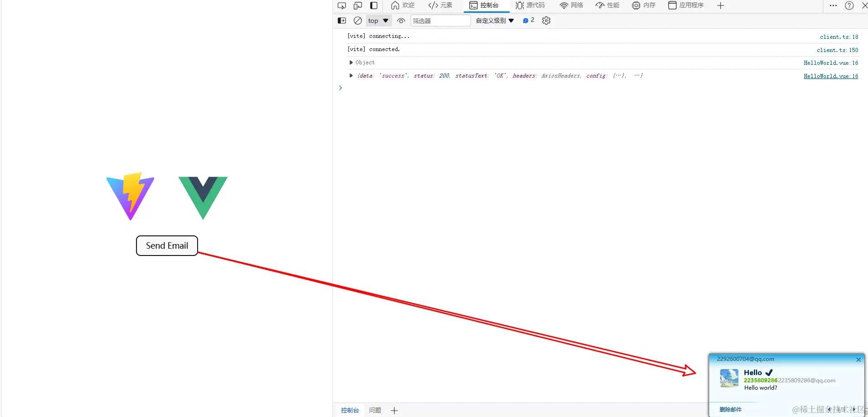Expand the {data: 'success'...} response object
The image size is (868, 417).
351,76
